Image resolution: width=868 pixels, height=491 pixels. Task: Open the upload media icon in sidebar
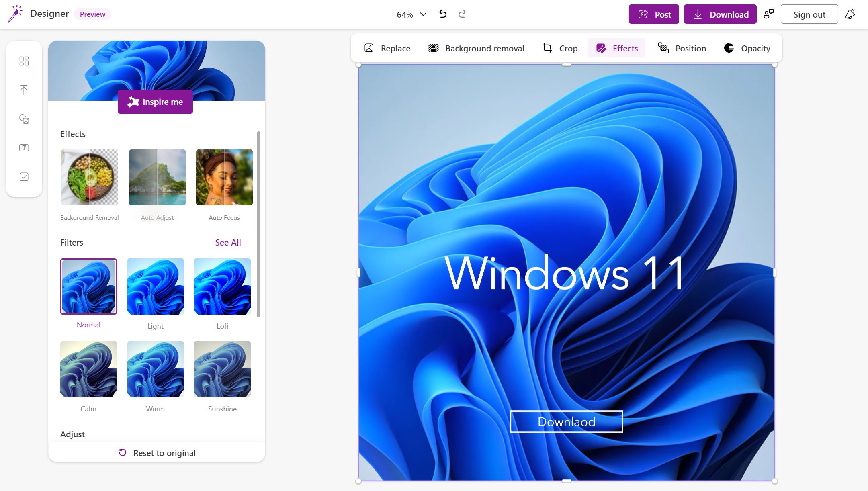(x=24, y=90)
